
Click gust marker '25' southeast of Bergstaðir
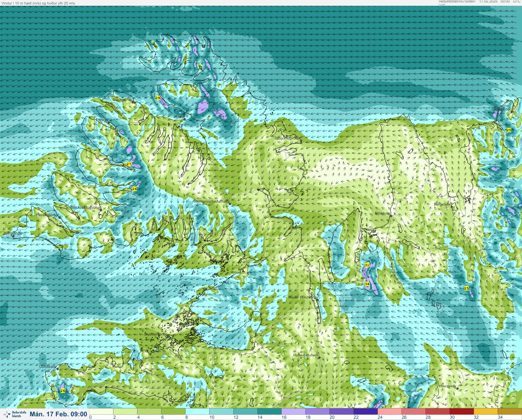coord(467,288)
